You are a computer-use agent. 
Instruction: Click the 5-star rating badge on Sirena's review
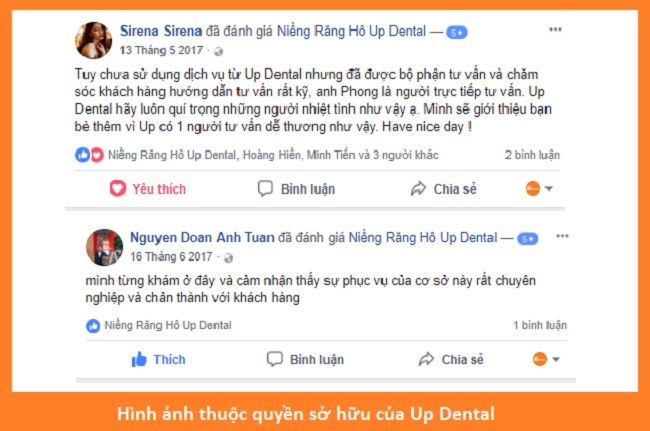(x=457, y=32)
